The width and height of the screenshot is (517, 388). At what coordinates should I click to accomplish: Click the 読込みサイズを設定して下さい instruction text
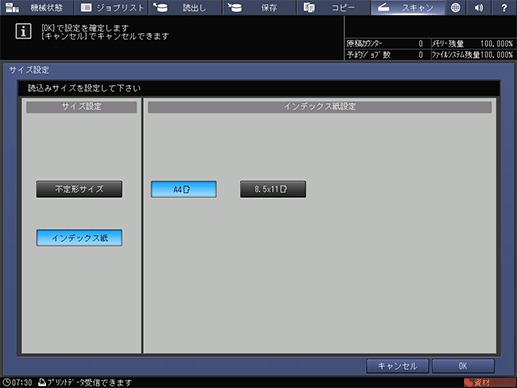point(84,88)
